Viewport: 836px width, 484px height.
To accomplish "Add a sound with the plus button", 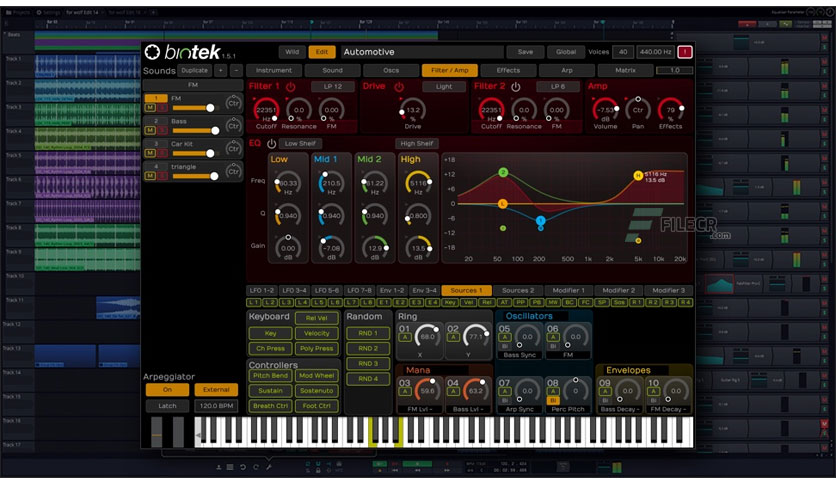I will click(220, 70).
